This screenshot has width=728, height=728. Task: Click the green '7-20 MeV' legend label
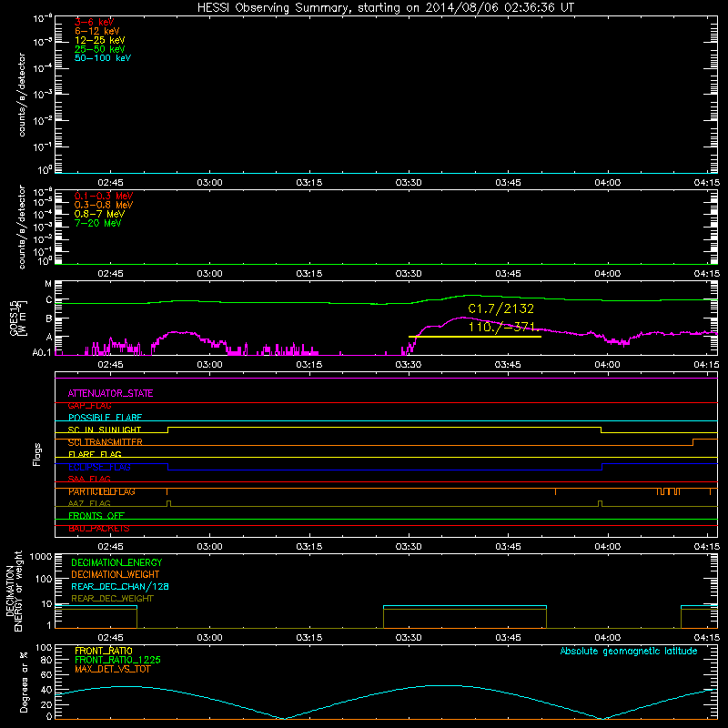97,223
